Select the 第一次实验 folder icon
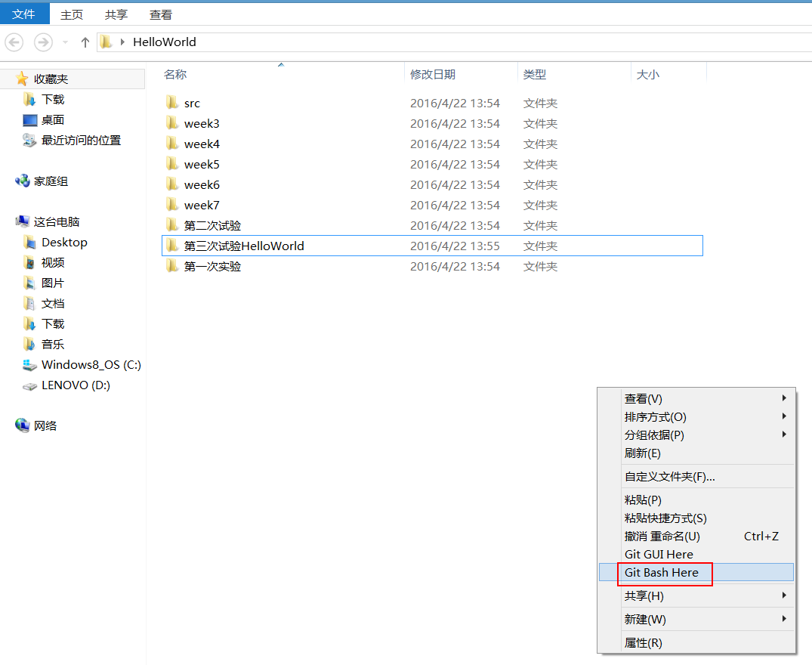Image resolution: width=812 pixels, height=665 pixels. pyautogui.click(x=172, y=266)
